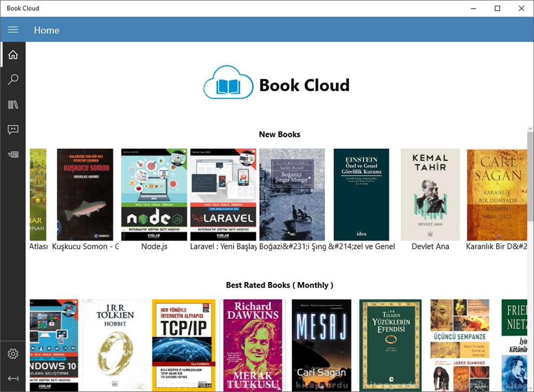Screen dimensions: 534x392
Task: Maximize the Book Cloud window
Action: click(x=497, y=8)
